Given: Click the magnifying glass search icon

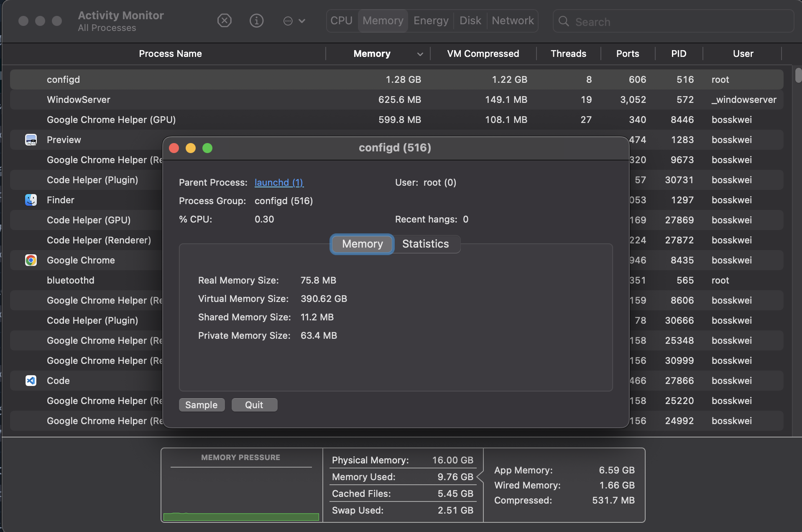Looking at the screenshot, I should click(x=564, y=21).
